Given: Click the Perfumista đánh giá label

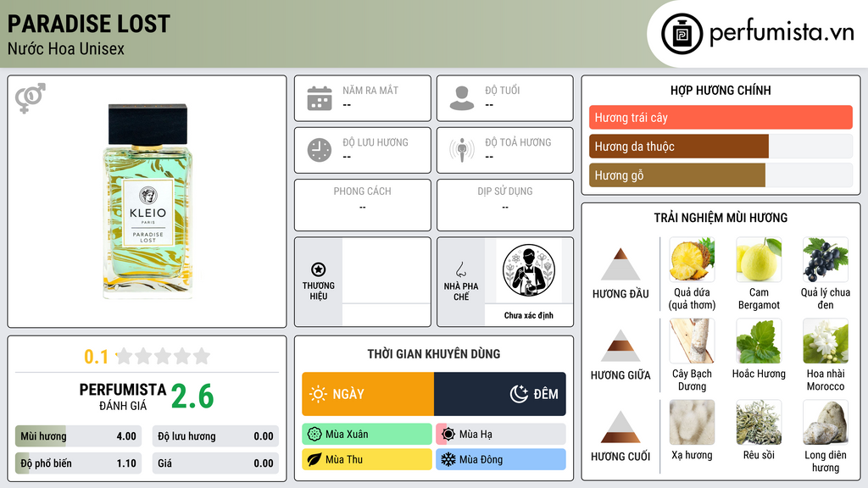Looking at the screenshot, I should [x=123, y=396].
